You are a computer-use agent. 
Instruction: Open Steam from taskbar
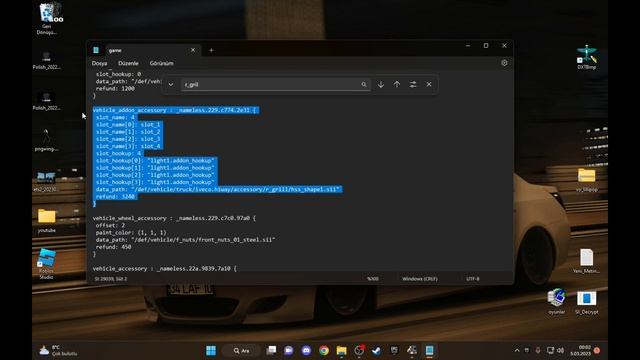(x=376, y=350)
